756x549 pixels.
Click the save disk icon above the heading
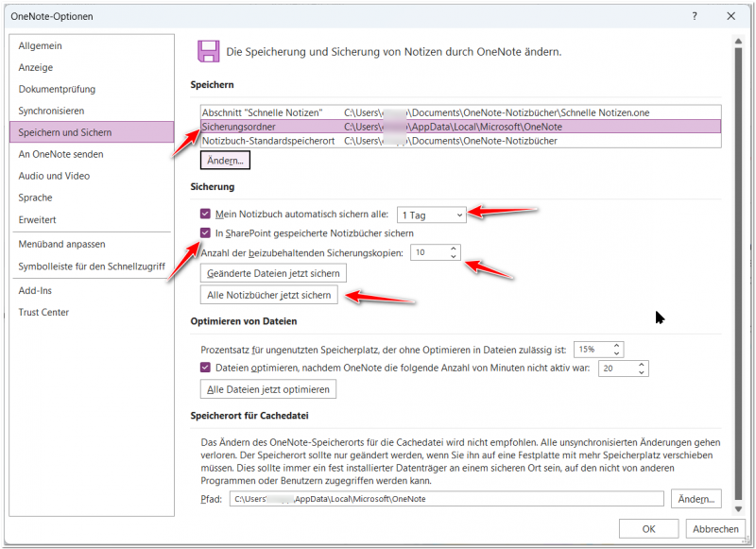209,51
